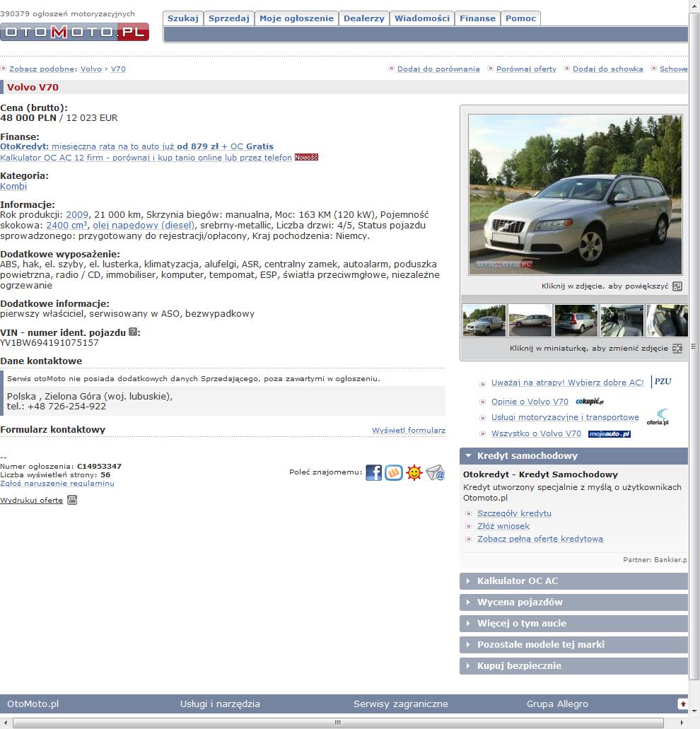
Task: Select the Finanse tab
Action: tap(477, 18)
